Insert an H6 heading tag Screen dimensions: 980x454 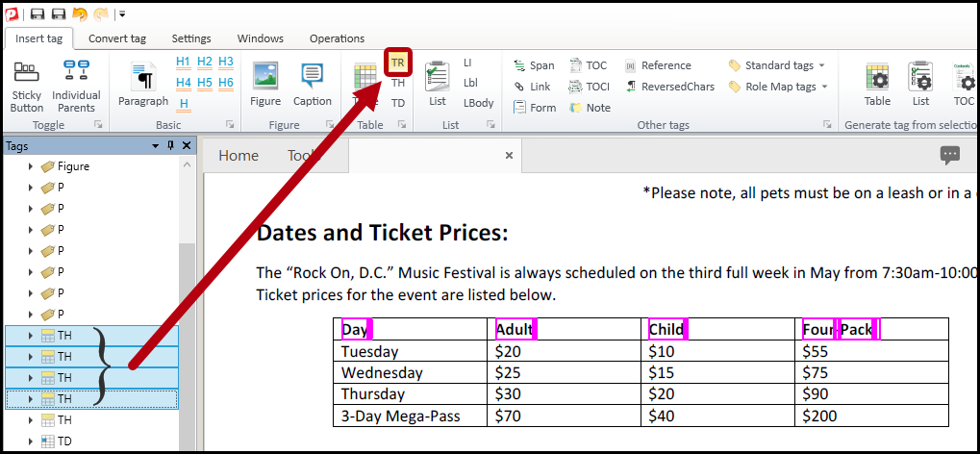point(226,83)
